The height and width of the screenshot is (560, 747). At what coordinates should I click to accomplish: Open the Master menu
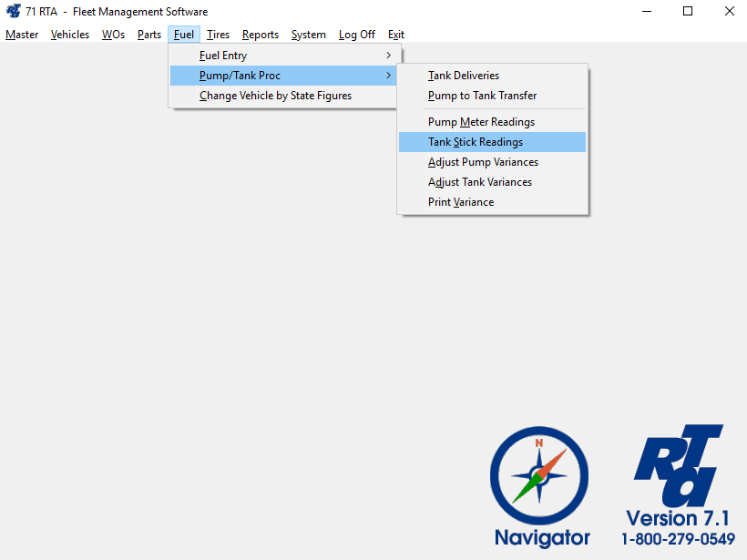pyautogui.click(x=22, y=35)
